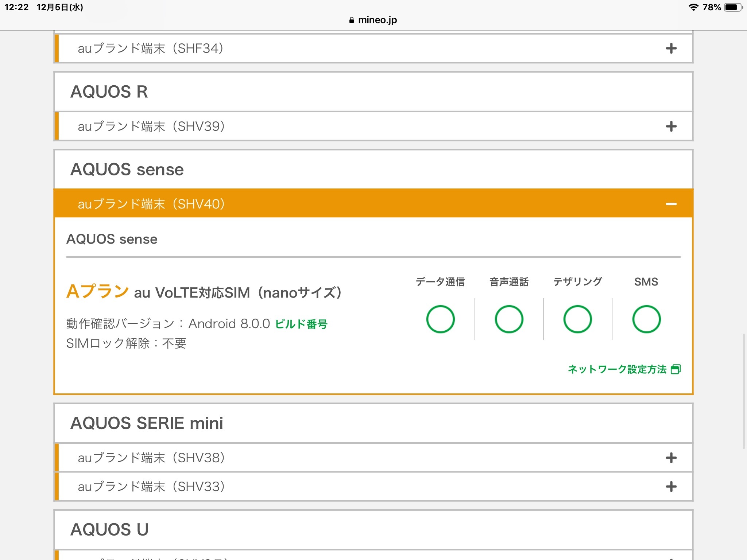The height and width of the screenshot is (560, 747).
Task: Click the green circle under SMS
Action: [646, 319]
